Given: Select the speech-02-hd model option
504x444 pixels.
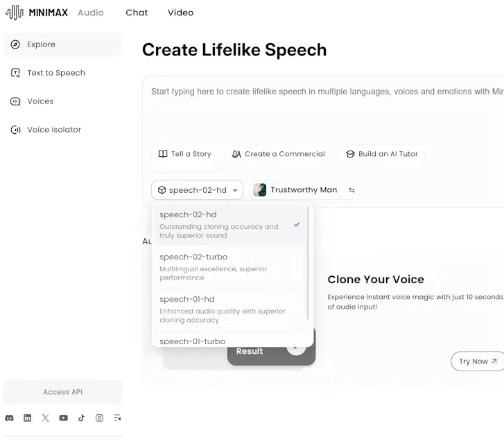Looking at the screenshot, I should [x=229, y=225].
